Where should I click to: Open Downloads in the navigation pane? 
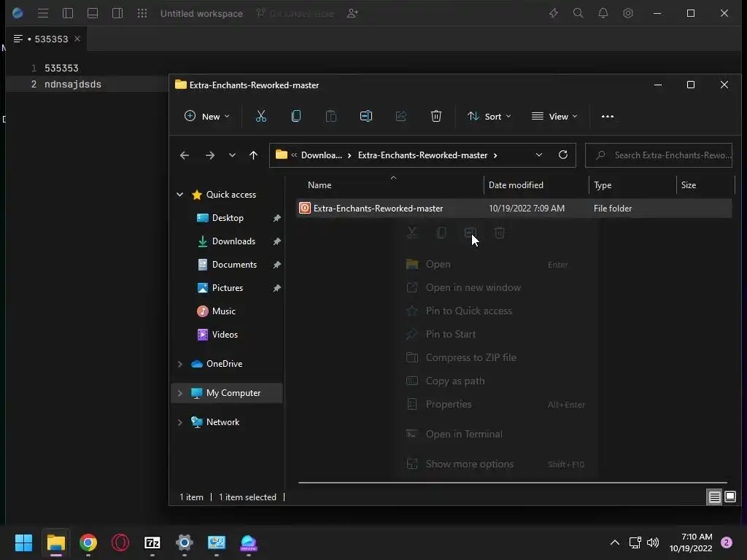point(233,241)
